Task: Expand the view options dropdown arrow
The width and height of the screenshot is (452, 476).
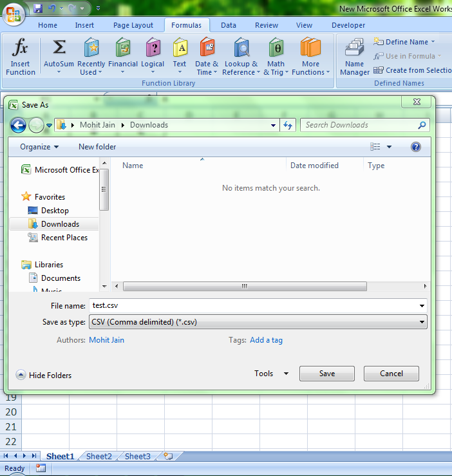Action: click(389, 147)
